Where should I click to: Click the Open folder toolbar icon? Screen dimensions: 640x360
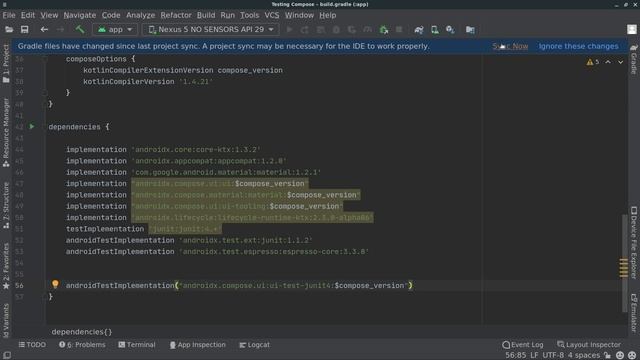click(9, 29)
